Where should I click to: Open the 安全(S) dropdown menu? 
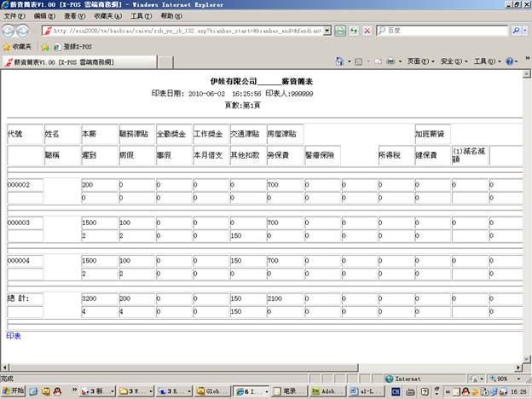click(x=452, y=61)
